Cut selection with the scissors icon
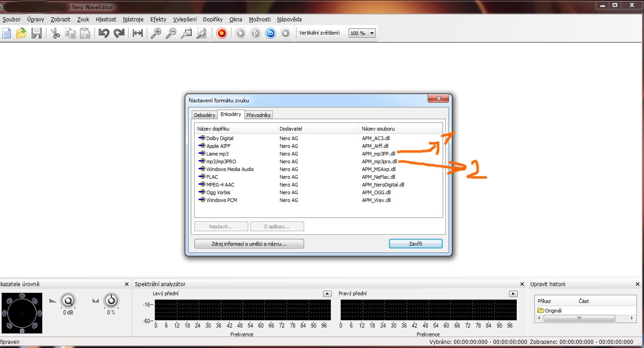Image resolution: width=644 pixels, height=348 pixels. coord(55,33)
